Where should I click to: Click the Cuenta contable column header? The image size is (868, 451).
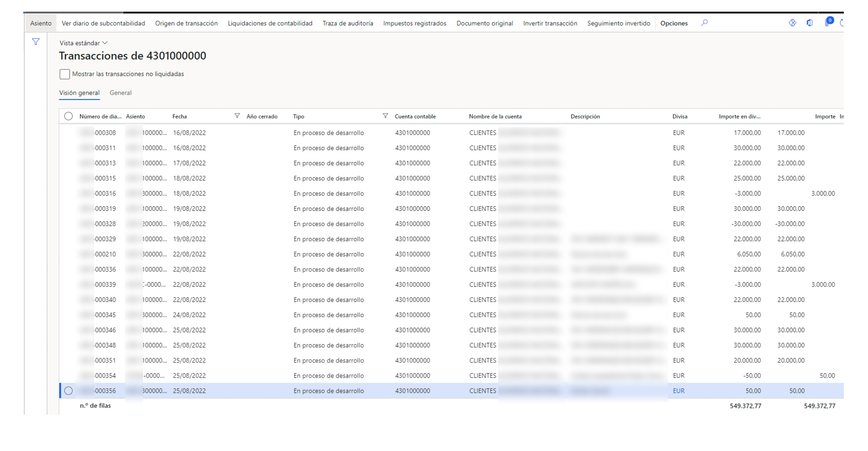point(415,116)
